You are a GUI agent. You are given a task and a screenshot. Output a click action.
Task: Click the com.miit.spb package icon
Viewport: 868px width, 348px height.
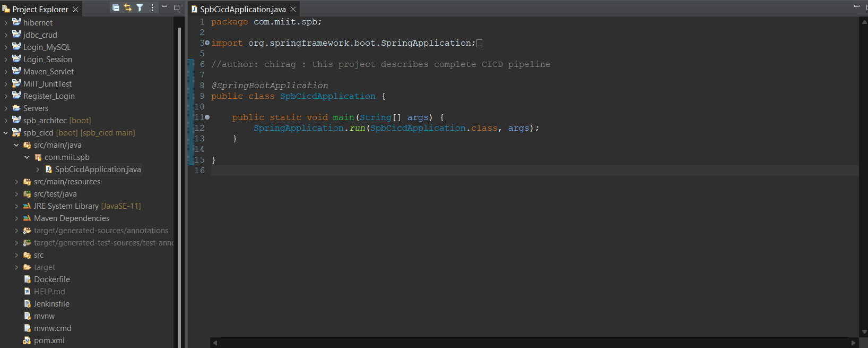[x=38, y=157]
